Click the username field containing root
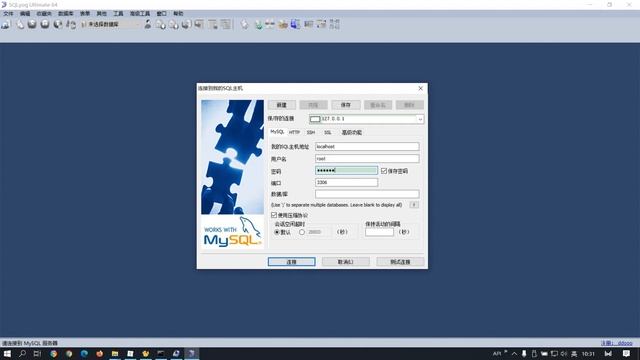The width and height of the screenshot is (640, 360). pyautogui.click(x=367, y=158)
